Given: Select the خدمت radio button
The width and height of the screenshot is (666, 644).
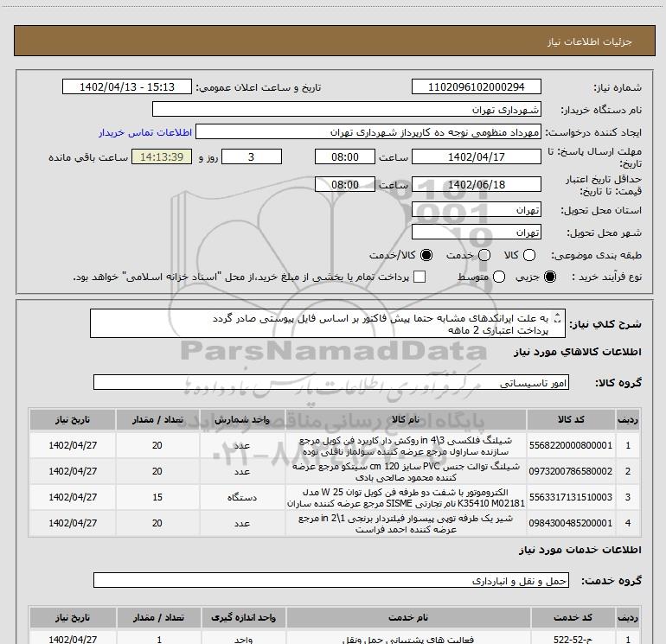Looking at the screenshot, I should click(x=484, y=255).
